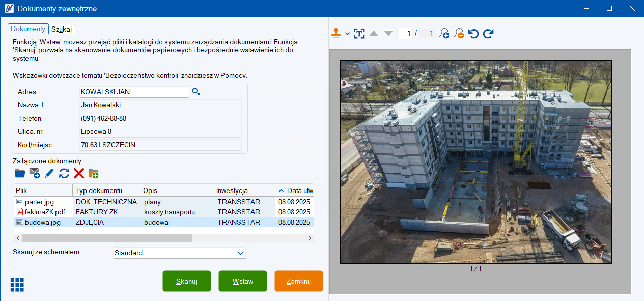Screen dimensions: 644x301
Task: Expand the 'Skanuj ze schematem' Standard dropdown
Action: [x=240, y=253]
